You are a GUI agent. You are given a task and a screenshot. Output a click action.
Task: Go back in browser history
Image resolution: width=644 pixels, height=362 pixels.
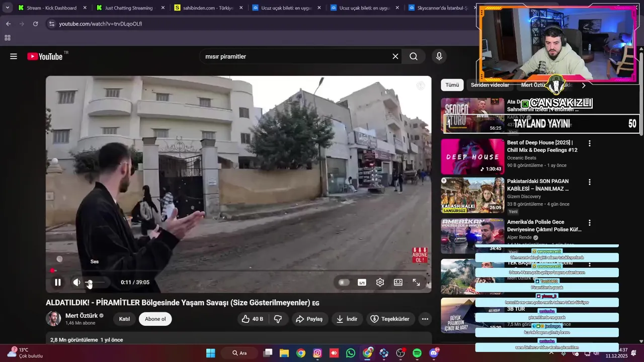8,24
